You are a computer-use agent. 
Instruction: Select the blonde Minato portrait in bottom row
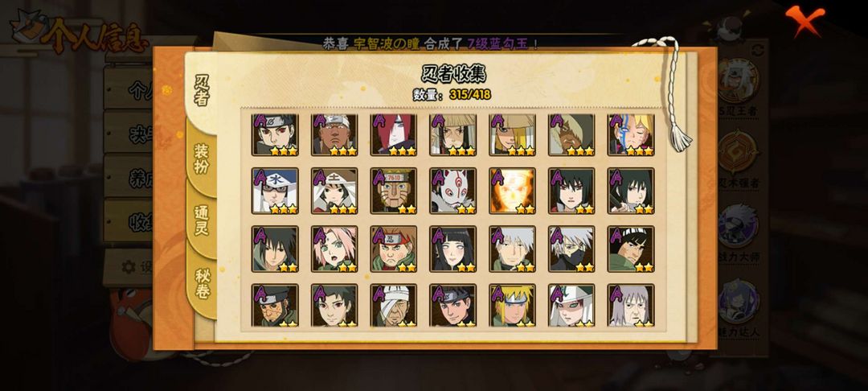(x=512, y=305)
